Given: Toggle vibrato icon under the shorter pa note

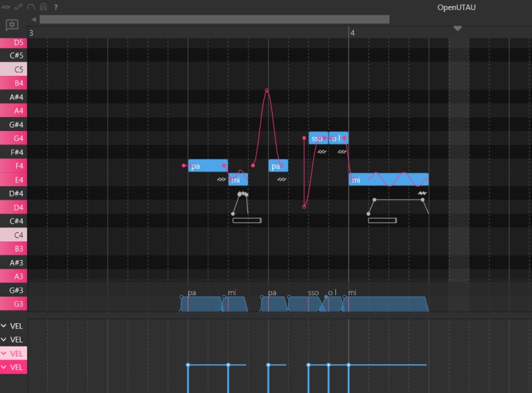Looking at the screenshot, I should coord(281,179).
